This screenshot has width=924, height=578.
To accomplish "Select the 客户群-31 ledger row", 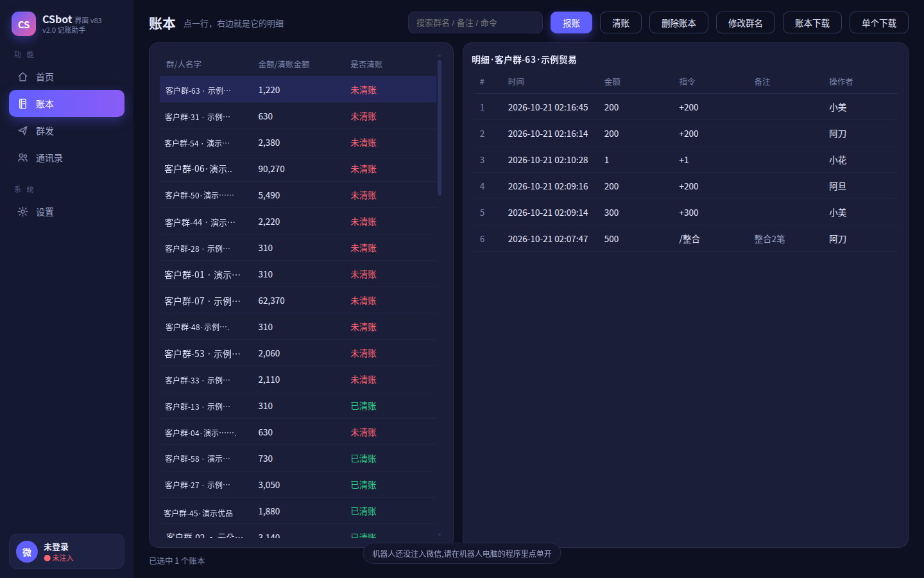I will click(298, 116).
